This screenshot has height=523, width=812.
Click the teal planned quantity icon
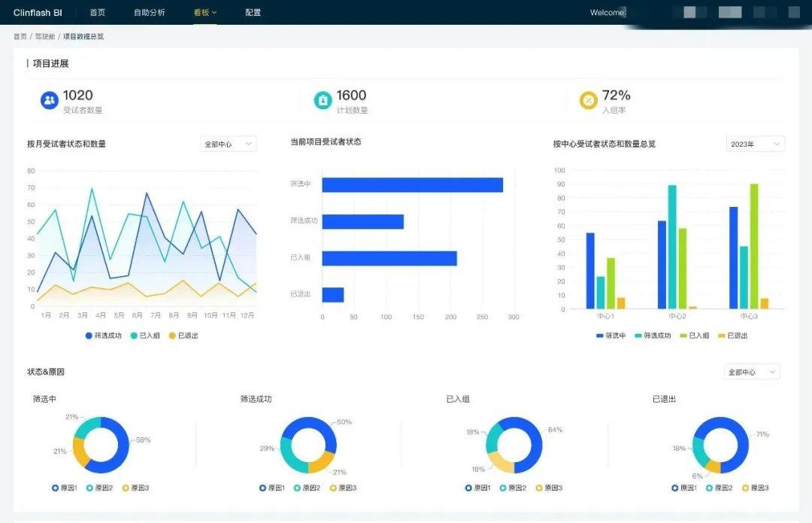(x=323, y=100)
